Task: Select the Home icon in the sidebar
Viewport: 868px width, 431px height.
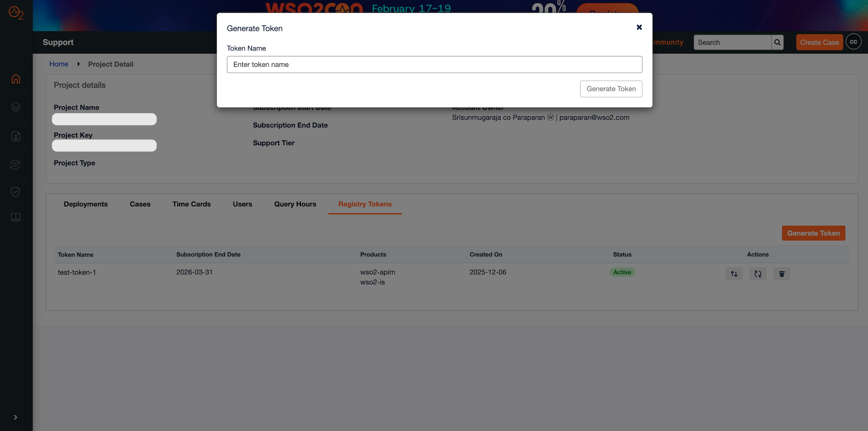Action: (15, 79)
